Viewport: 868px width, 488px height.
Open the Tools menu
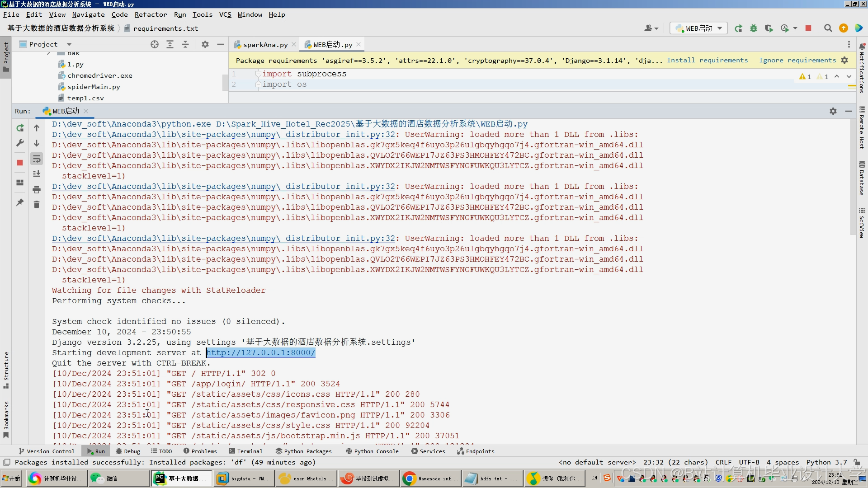point(202,14)
